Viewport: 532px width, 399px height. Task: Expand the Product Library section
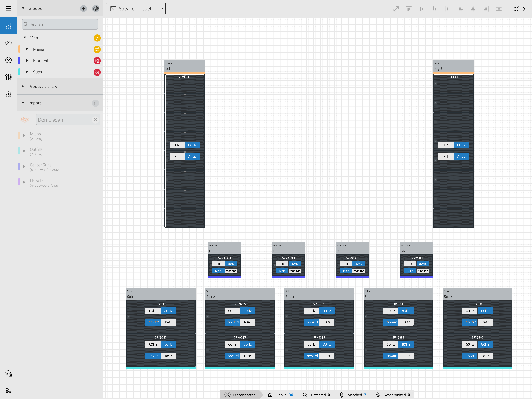(x=23, y=86)
